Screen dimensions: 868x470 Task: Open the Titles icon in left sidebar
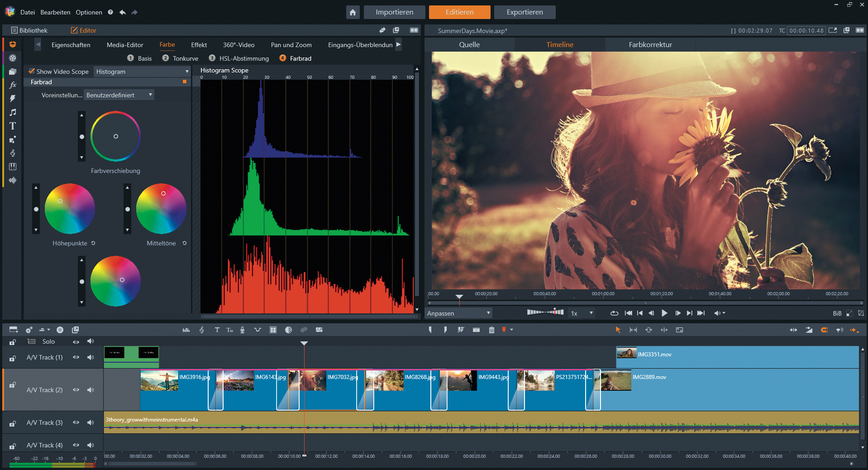13,126
